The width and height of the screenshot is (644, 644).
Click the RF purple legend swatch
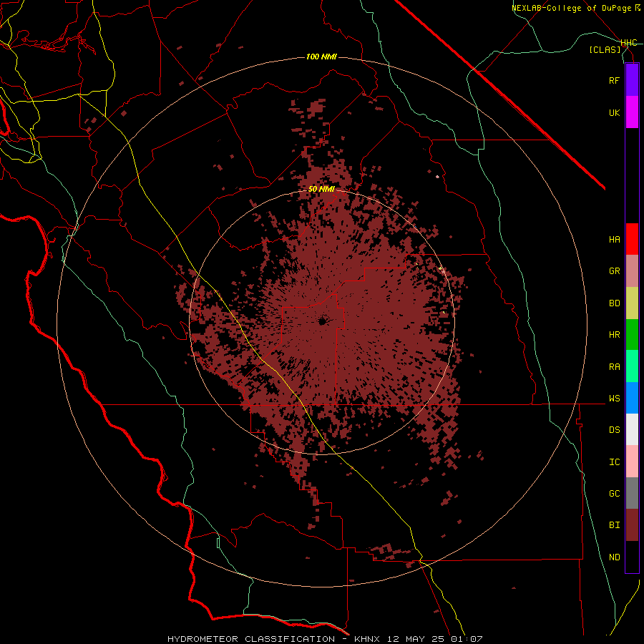coord(632,80)
